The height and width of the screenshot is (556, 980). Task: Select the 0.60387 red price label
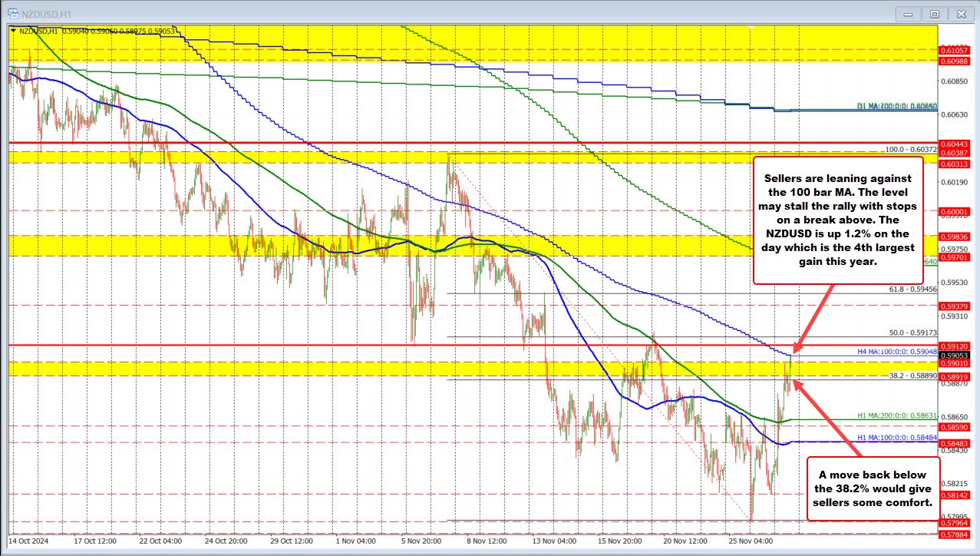point(953,153)
